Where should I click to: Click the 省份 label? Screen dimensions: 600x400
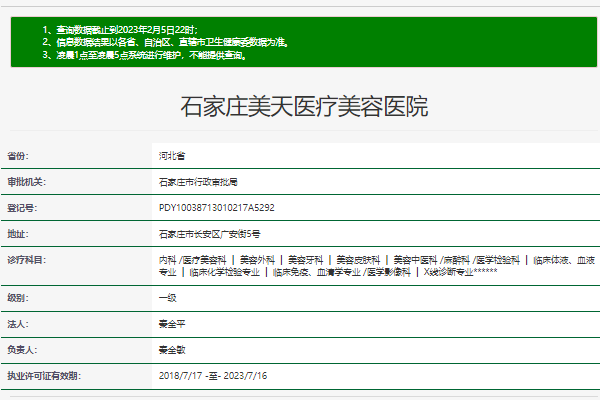tap(18, 156)
